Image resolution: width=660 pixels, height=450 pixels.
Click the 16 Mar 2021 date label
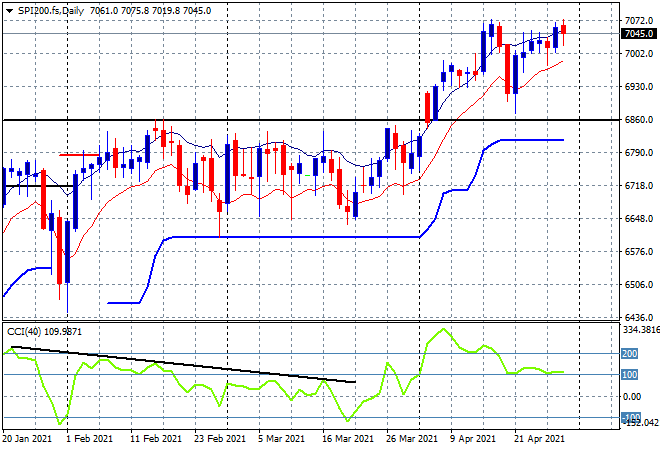[348, 439]
